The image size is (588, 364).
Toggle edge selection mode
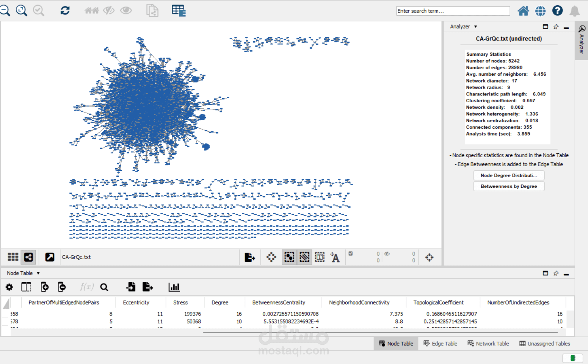pyautogui.click(x=304, y=258)
